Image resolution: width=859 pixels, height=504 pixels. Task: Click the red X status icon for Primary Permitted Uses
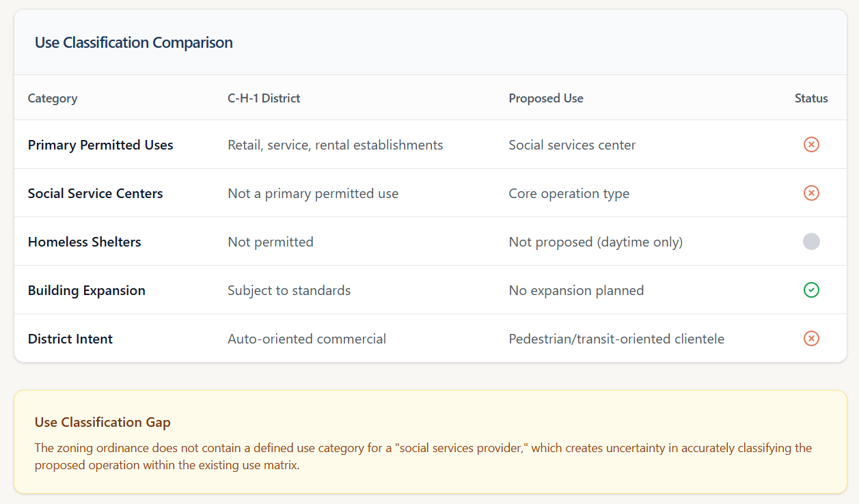tap(811, 145)
